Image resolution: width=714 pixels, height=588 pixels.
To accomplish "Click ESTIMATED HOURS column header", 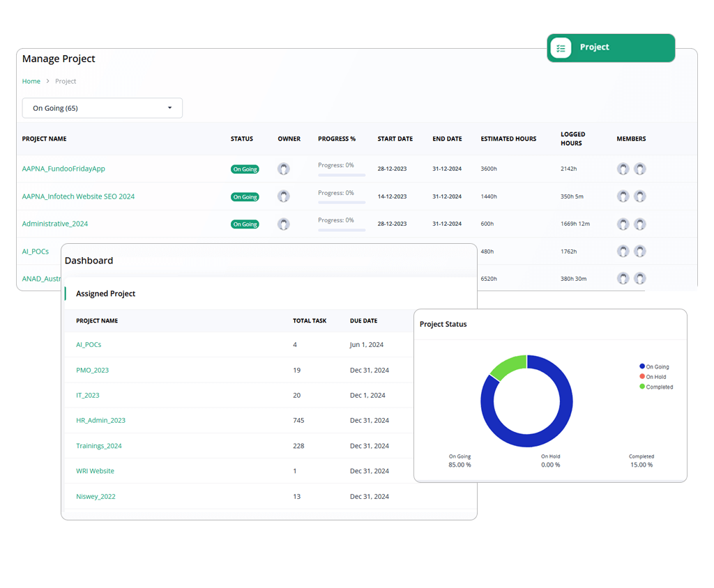I will tap(508, 139).
